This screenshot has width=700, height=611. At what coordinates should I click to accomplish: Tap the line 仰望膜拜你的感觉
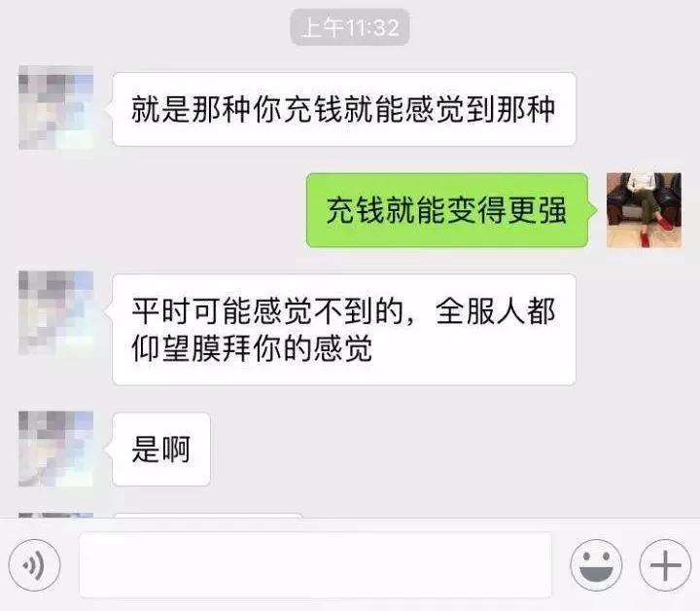pos(252,348)
